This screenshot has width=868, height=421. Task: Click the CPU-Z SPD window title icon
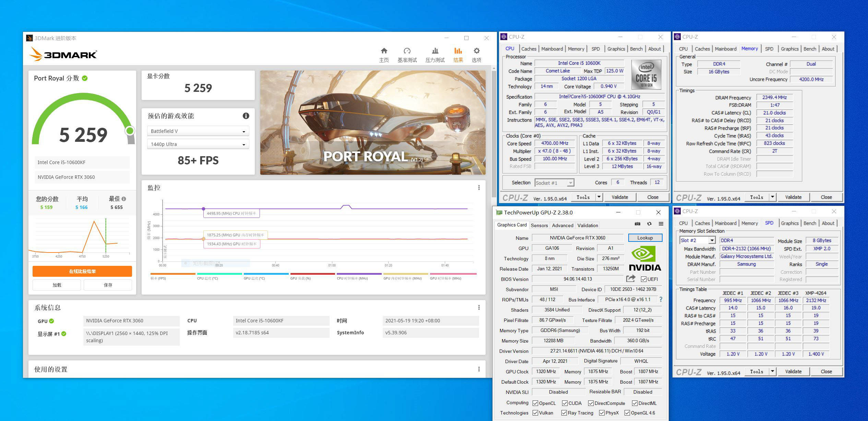(677, 211)
